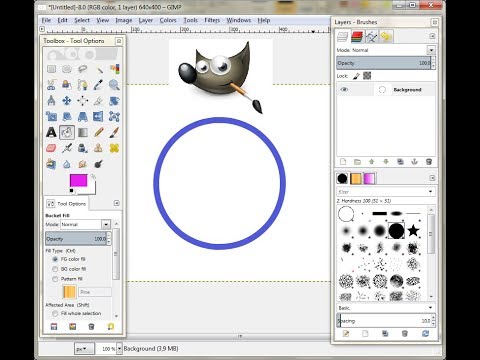Screen dimensions: 480x360
Task: Select the Fuzzy Select wand tool
Action: [99, 69]
